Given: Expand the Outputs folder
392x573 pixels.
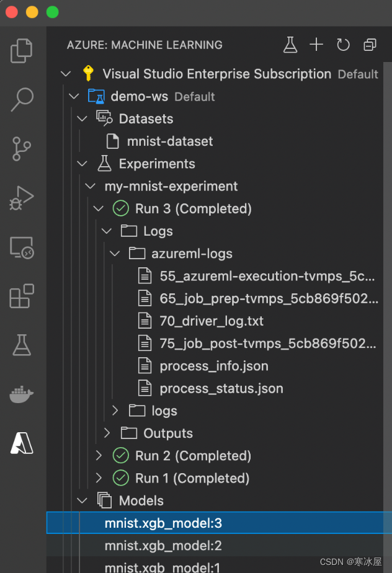Looking at the screenshot, I should pyautogui.click(x=107, y=433).
